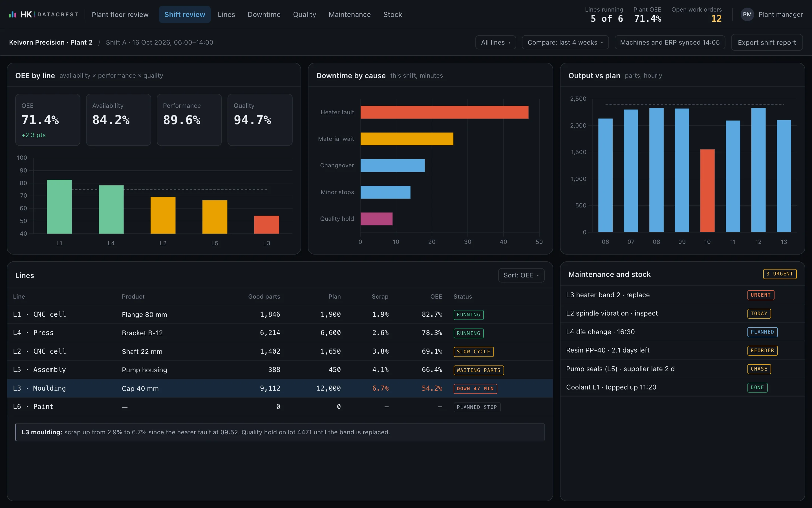Click Machines and ERP synced 14:05 status
This screenshot has width=812, height=508.
(670, 42)
